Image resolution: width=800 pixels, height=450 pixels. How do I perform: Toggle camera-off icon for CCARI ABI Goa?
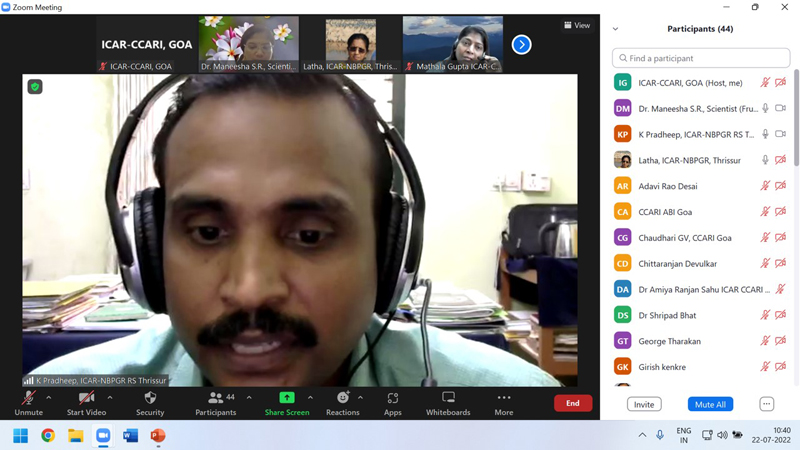point(780,212)
